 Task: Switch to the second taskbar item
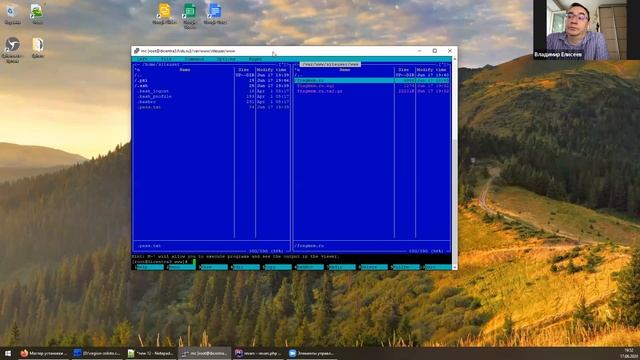pos(97,353)
